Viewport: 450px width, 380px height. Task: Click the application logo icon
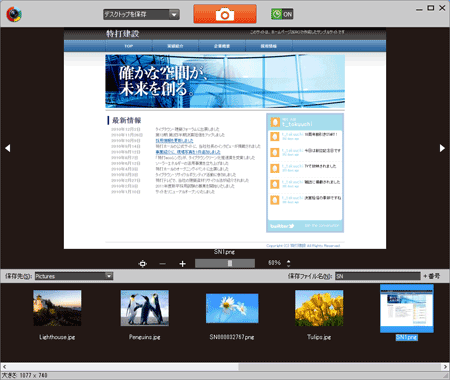pyautogui.click(x=14, y=14)
